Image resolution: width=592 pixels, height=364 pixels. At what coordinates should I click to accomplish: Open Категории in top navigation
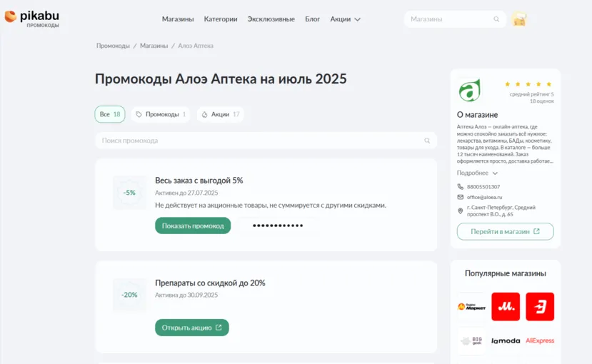pyautogui.click(x=221, y=19)
